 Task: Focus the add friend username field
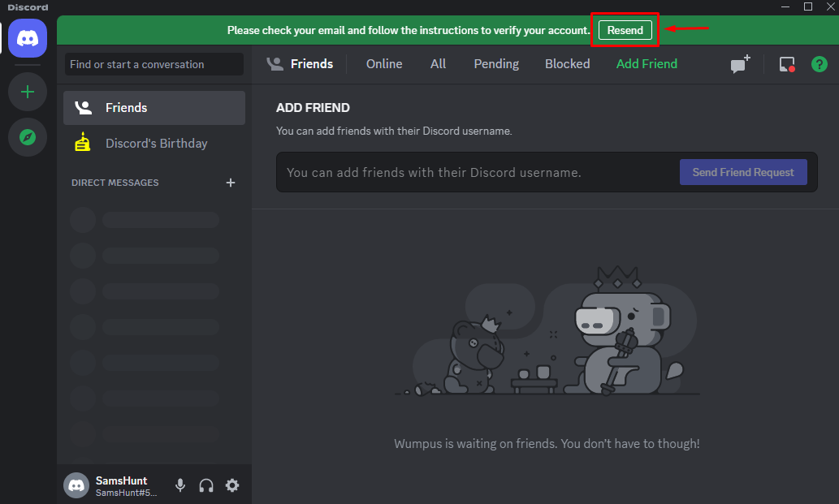pyautogui.click(x=479, y=172)
